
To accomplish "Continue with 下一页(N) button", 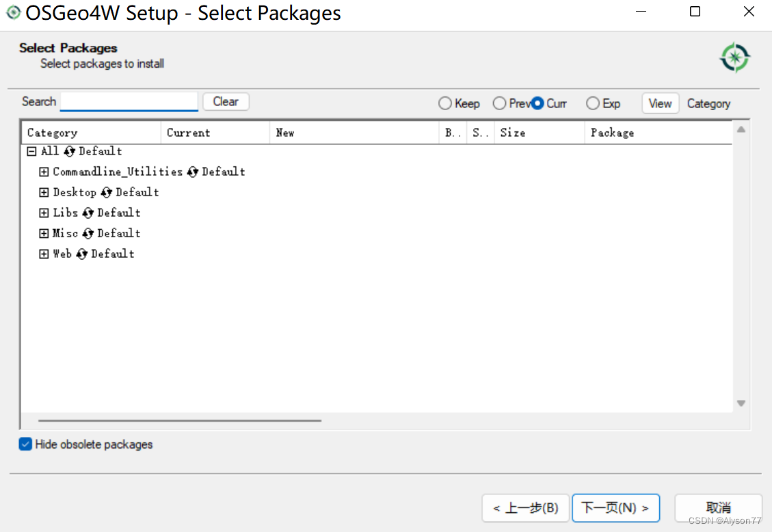I will point(615,508).
